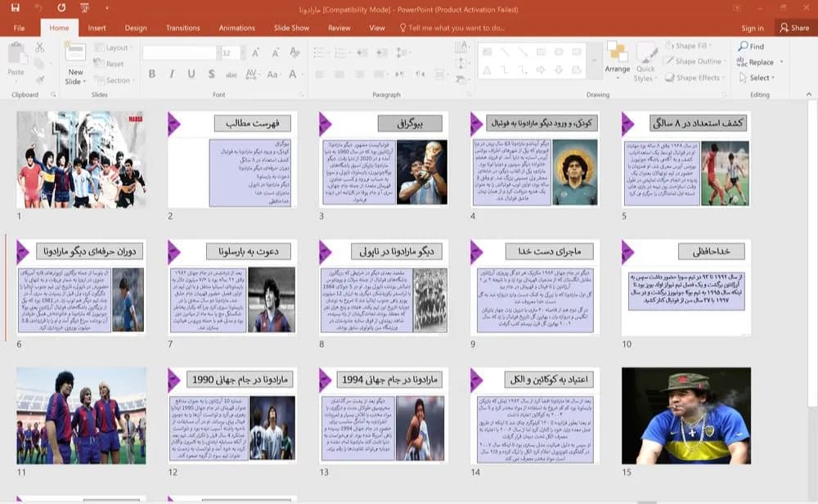Toggle Italic formatting
The image size is (818, 504).
pos(172,74)
